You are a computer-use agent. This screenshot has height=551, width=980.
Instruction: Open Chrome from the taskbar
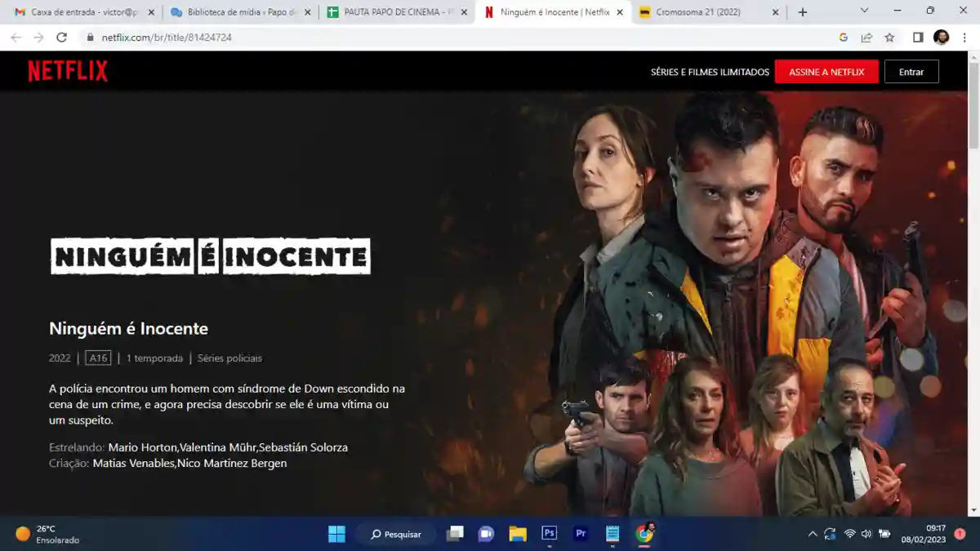645,534
